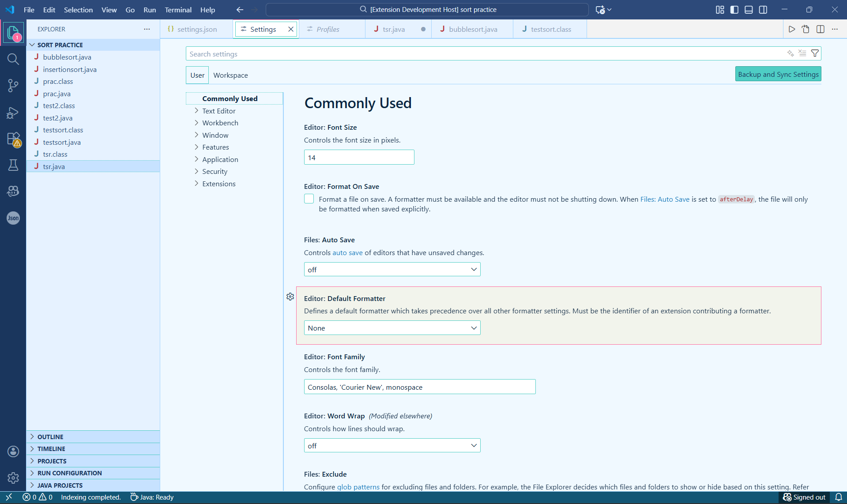Open notifications bell in status bar
847x504 pixels.
pyautogui.click(x=839, y=497)
